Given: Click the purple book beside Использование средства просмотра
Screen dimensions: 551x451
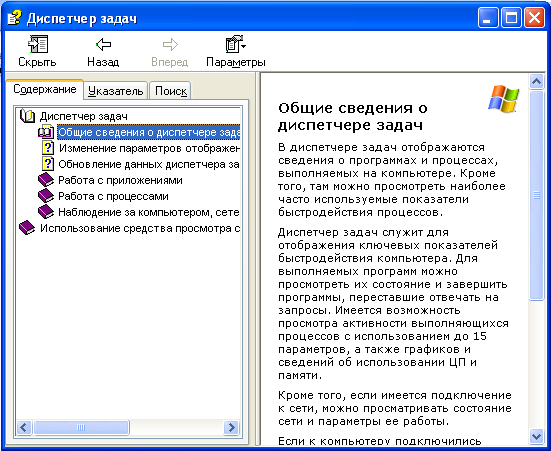Looking at the screenshot, I should (27, 228).
